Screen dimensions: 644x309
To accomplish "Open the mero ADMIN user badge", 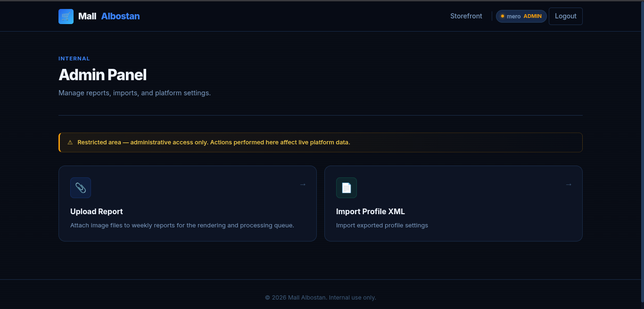I will tap(521, 16).
